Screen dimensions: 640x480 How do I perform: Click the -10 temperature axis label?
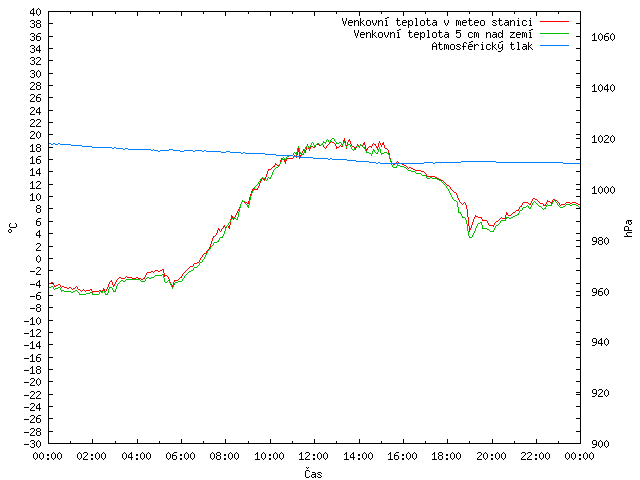(x=33, y=321)
